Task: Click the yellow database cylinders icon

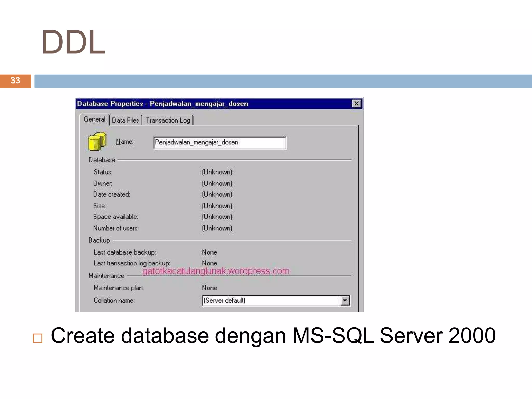Action: tap(97, 142)
